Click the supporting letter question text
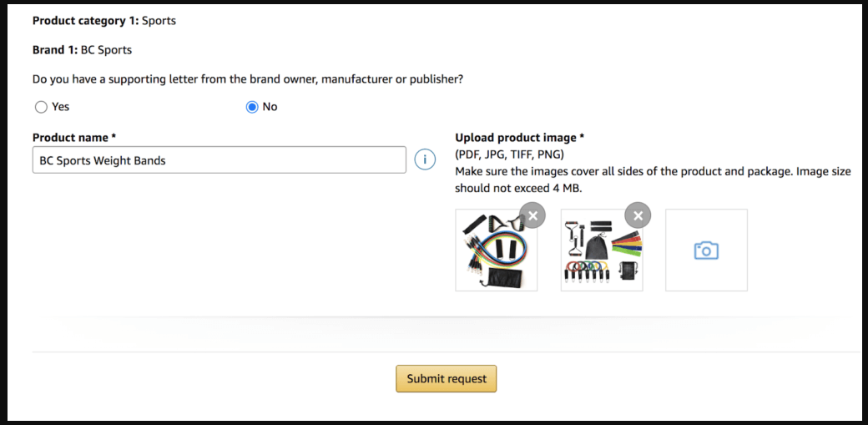 click(x=247, y=79)
